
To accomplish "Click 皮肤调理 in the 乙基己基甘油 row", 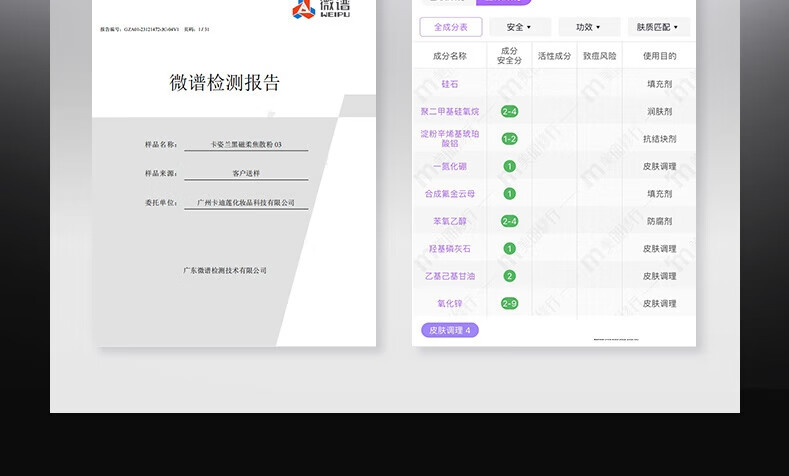I will 659,276.
